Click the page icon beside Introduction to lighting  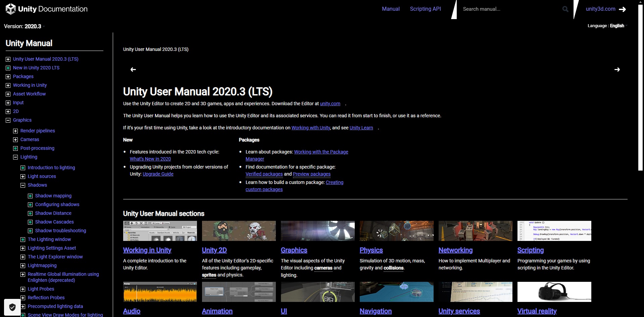click(x=23, y=168)
